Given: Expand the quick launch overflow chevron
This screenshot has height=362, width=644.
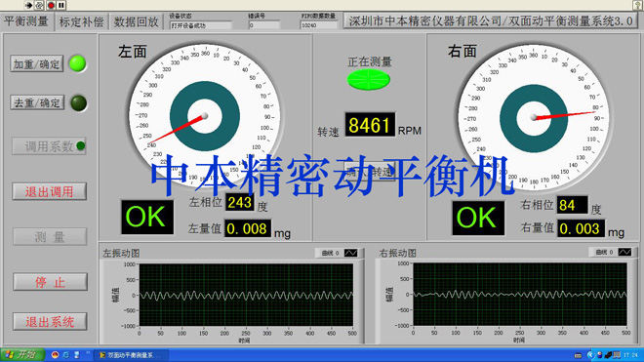Looking at the screenshot, I should [88, 353].
